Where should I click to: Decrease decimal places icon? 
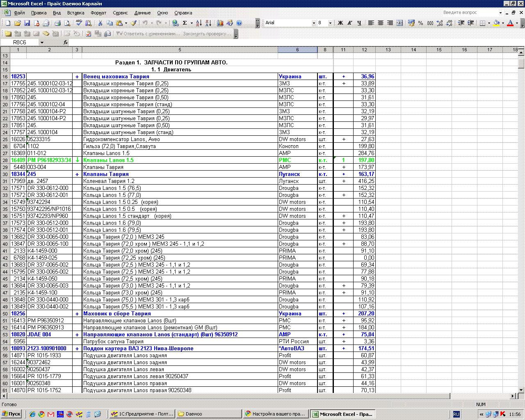(450, 23)
